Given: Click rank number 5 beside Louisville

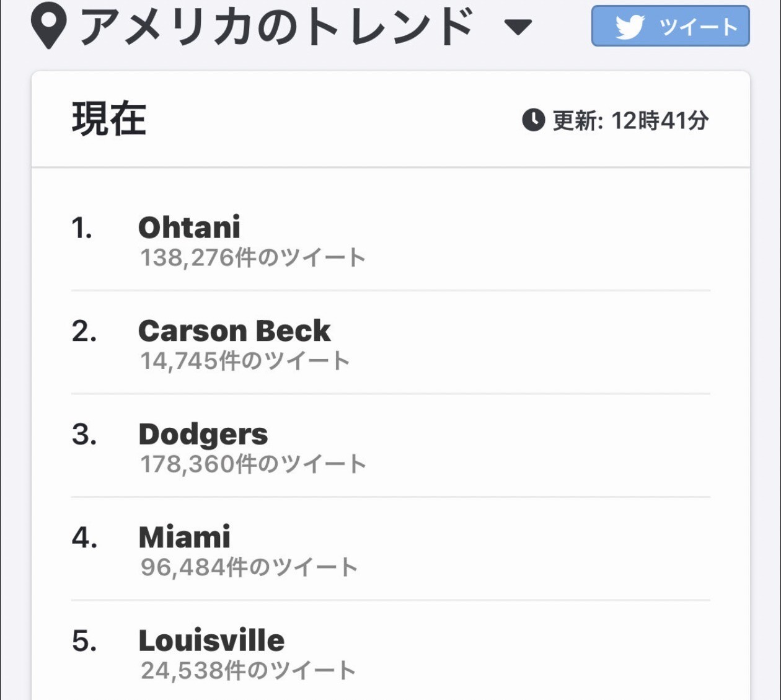Looking at the screenshot, I should click(x=84, y=641).
